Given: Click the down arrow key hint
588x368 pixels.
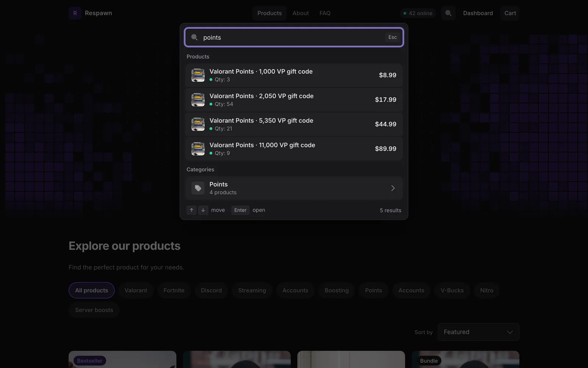Looking at the screenshot, I should pyautogui.click(x=203, y=210).
